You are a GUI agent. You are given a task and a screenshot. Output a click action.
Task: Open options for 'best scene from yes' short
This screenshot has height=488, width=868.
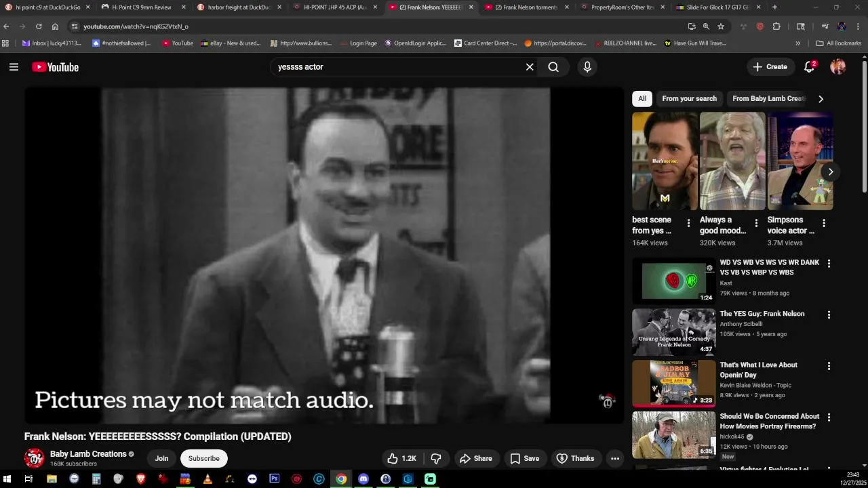(x=688, y=223)
